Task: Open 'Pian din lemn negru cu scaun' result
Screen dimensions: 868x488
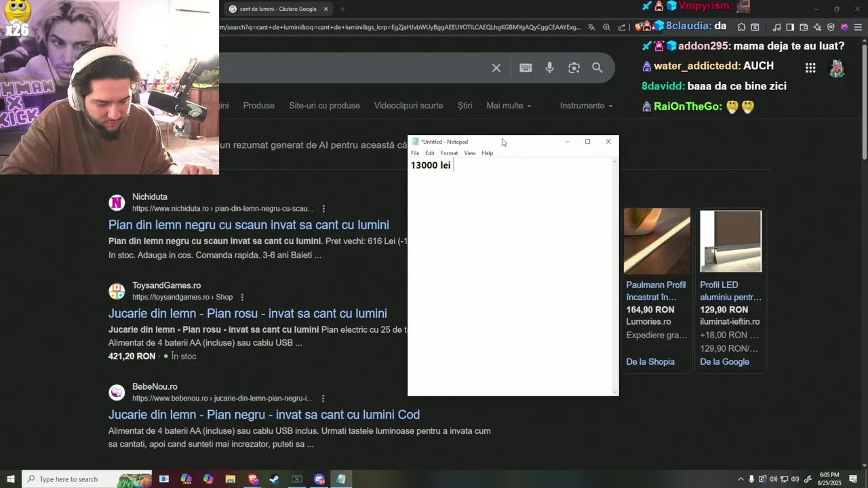Action: click(249, 225)
